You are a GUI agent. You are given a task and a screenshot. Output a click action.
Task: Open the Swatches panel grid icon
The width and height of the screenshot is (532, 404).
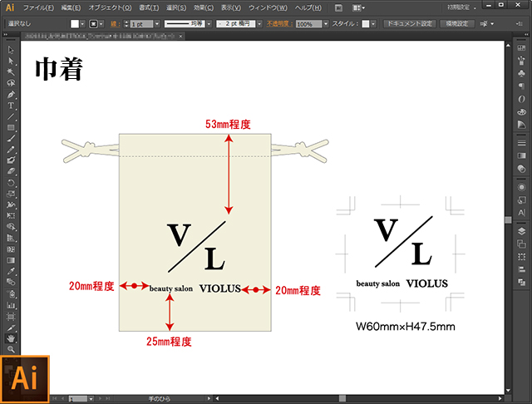click(521, 48)
